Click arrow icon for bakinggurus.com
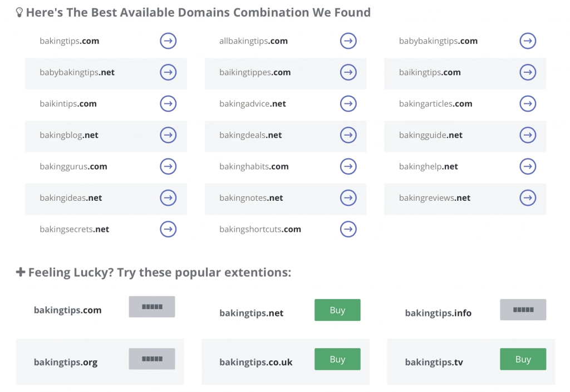Viewport: 570px width, 392px height. (168, 166)
